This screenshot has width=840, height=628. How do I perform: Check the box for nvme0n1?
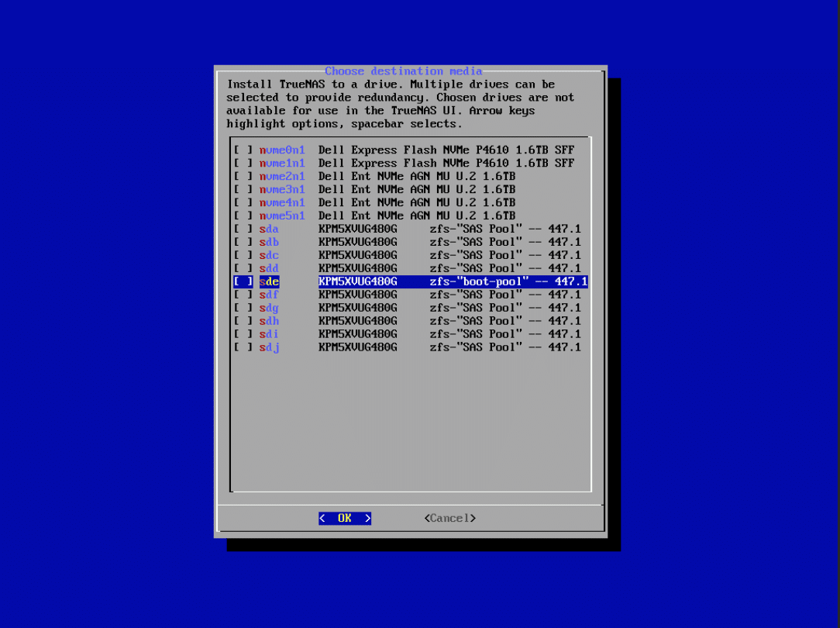click(x=243, y=150)
